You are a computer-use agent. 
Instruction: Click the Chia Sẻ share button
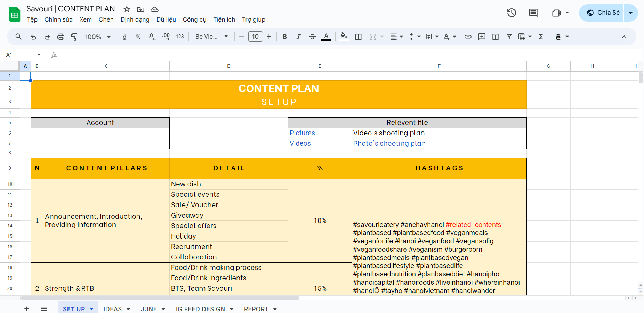(x=602, y=13)
